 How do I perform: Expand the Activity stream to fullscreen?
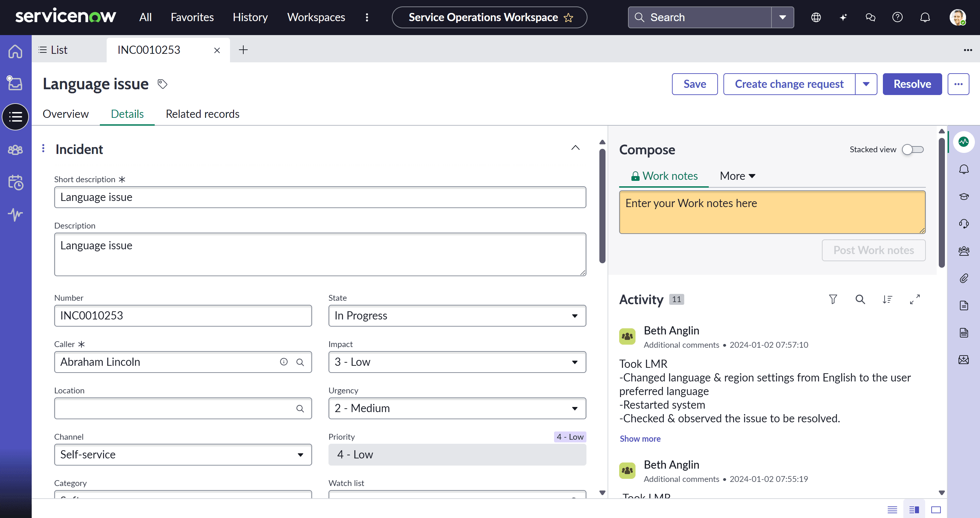(x=915, y=299)
